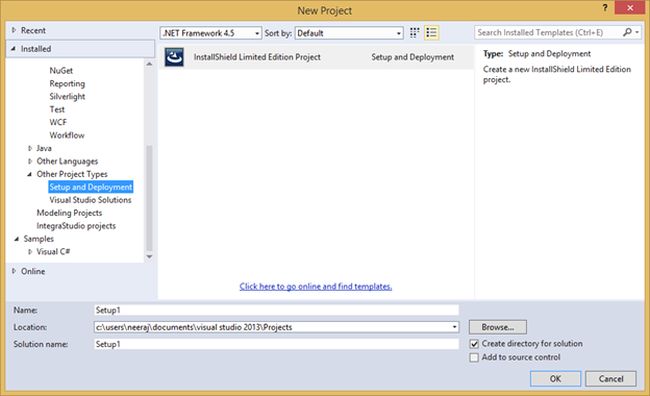Select the Reporting category
650x396 pixels.
[67, 83]
